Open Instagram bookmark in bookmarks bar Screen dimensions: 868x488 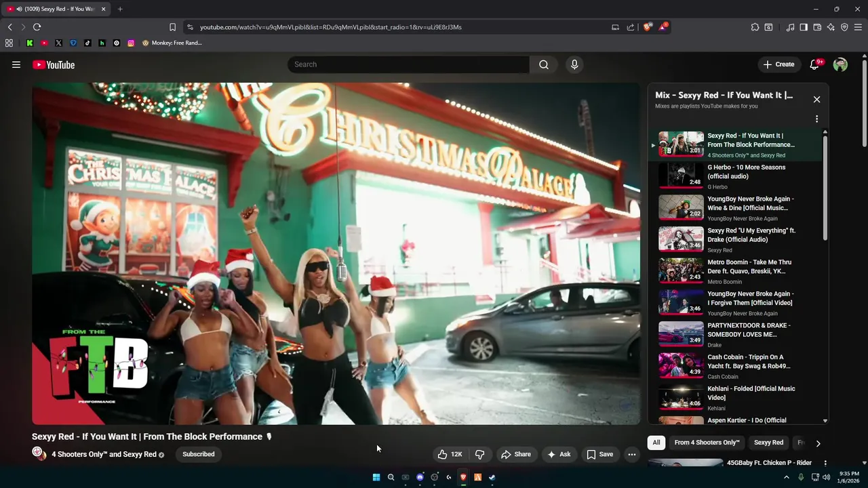[x=131, y=43]
